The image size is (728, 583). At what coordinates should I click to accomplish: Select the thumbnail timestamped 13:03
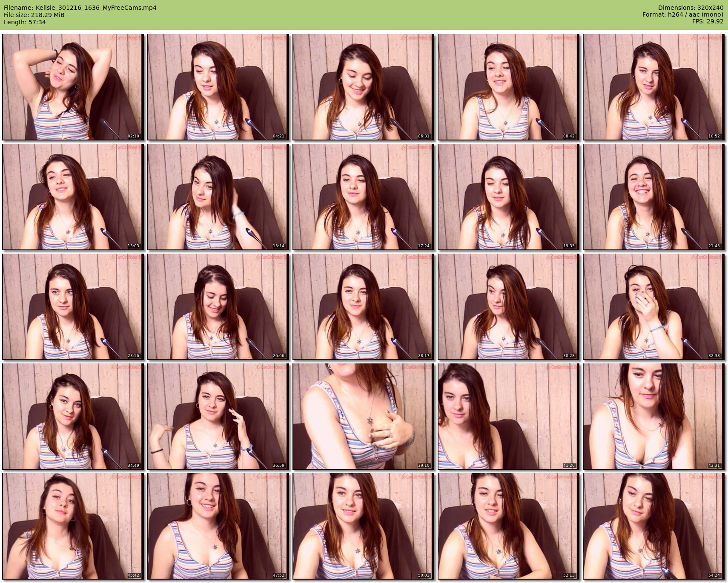[x=73, y=197]
